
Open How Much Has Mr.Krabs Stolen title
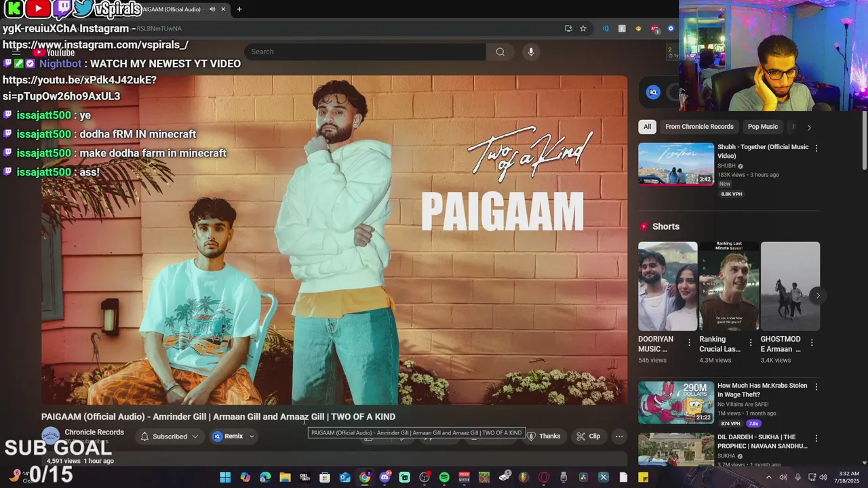[762, 390]
